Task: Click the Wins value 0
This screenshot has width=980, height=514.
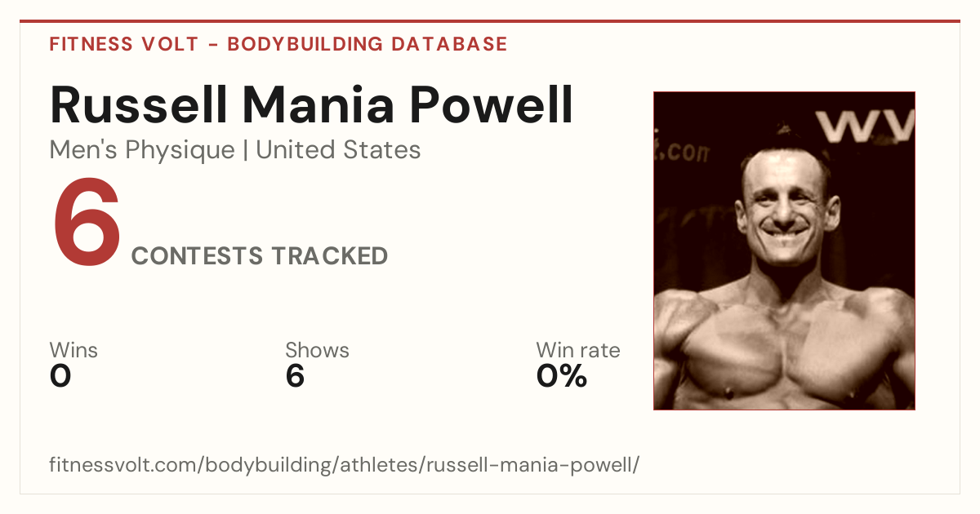Action: point(60,376)
